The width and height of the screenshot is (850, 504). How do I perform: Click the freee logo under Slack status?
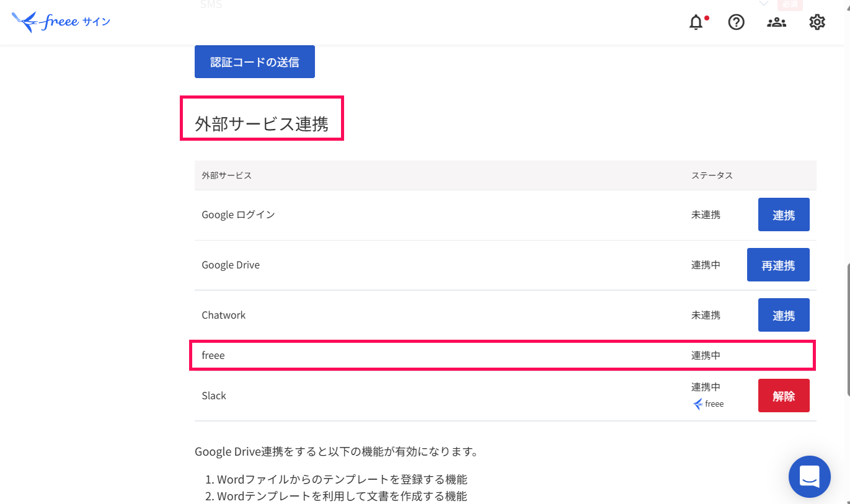[x=708, y=404]
